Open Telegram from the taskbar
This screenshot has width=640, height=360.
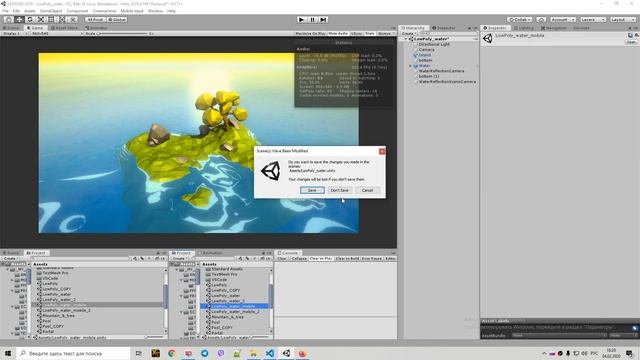(204, 353)
